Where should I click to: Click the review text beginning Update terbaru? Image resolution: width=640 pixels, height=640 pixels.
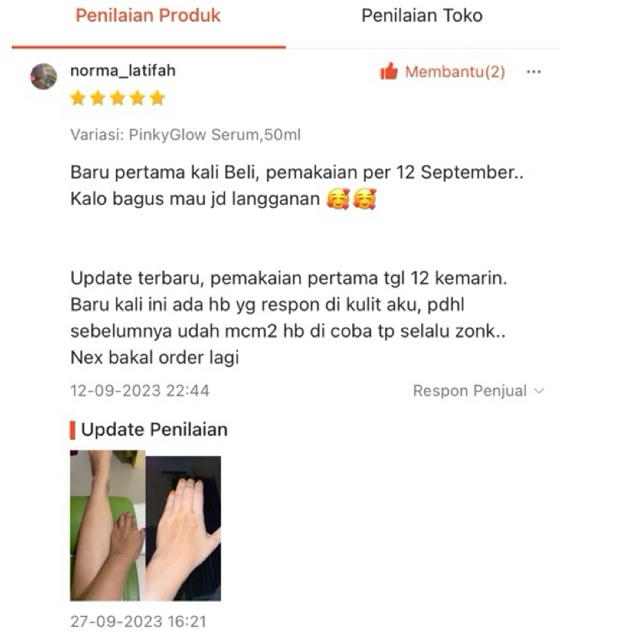tap(289, 318)
